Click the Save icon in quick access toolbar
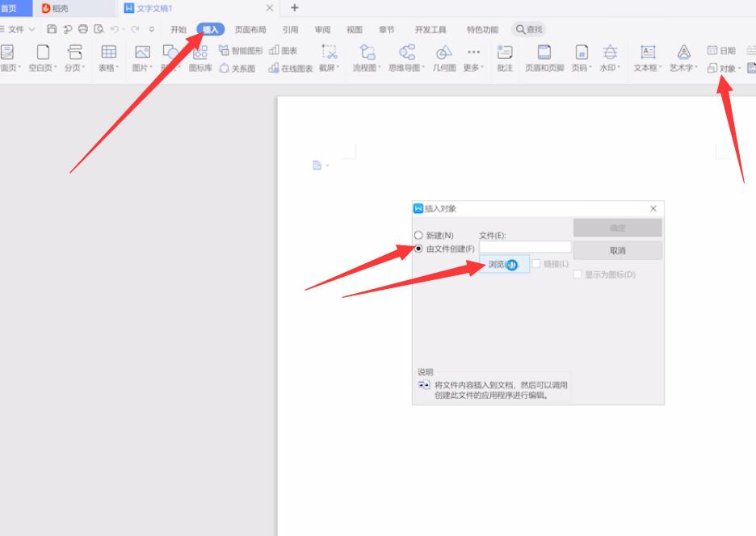The width and height of the screenshot is (756, 536). (52, 29)
